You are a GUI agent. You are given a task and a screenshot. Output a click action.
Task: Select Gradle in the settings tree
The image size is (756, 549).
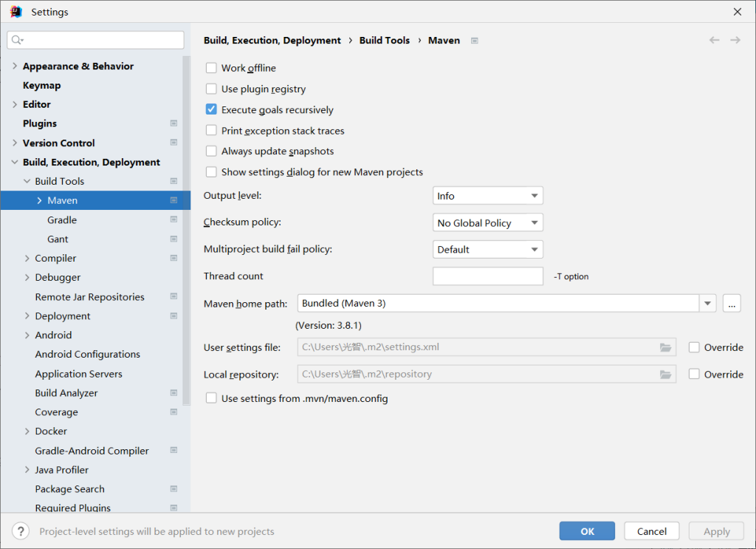click(62, 219)
